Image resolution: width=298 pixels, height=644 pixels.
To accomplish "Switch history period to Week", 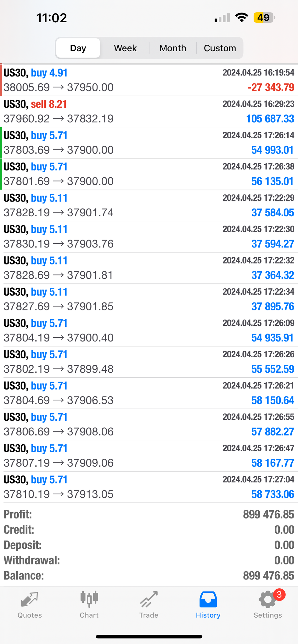I will point(125,48).
